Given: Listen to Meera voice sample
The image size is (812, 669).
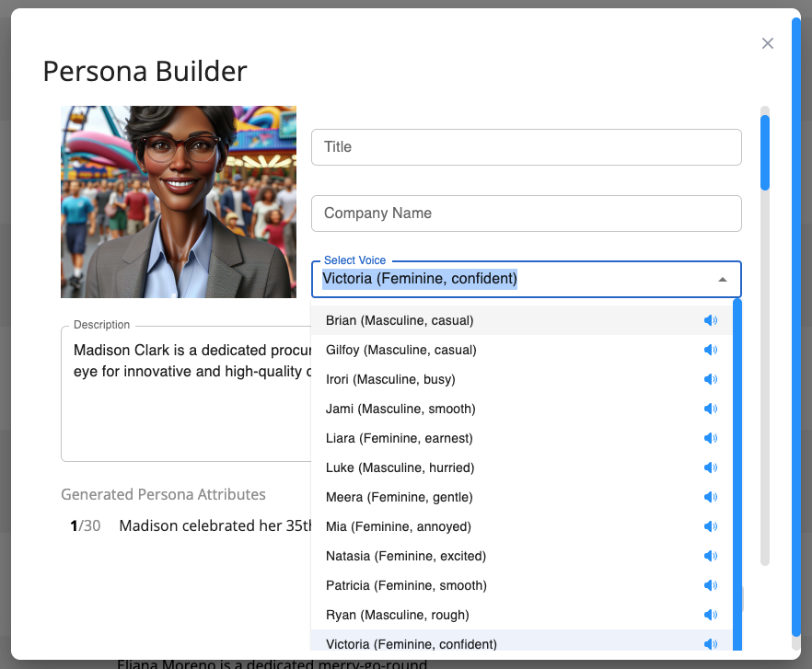Looking at the screenshot, I should point(710,498).
